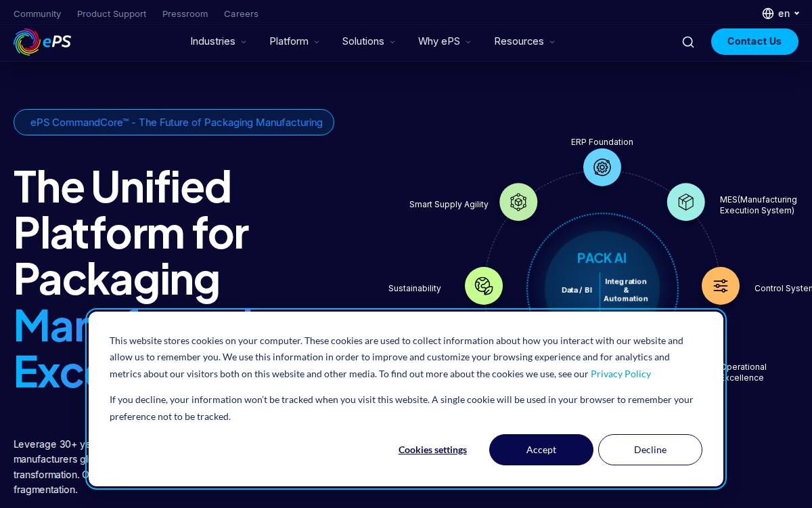Click the Sustainability text label
The image size is (812, 508).
pos(415,289)
